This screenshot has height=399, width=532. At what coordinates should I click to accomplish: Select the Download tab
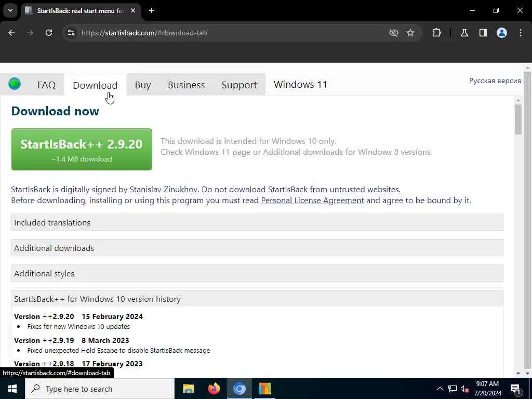[95, 85]
